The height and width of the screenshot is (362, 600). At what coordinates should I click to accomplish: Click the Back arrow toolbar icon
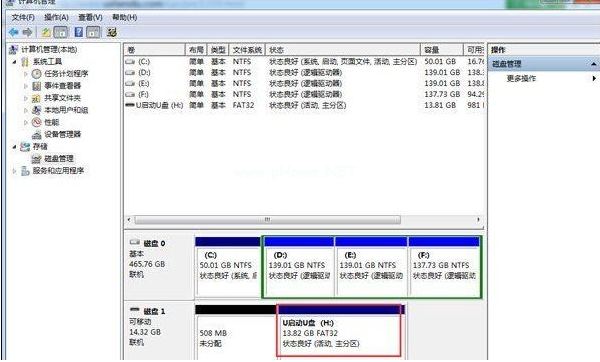pyautogui.click(x=14, y=33)
